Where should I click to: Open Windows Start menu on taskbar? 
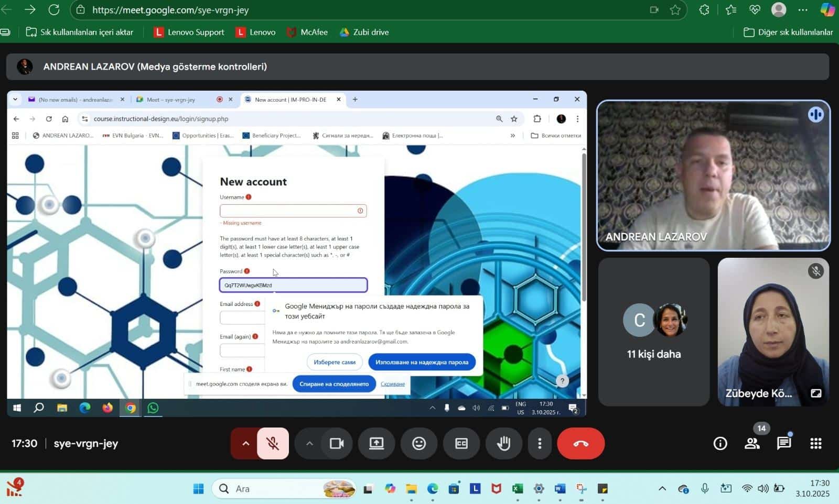[198, 489]
